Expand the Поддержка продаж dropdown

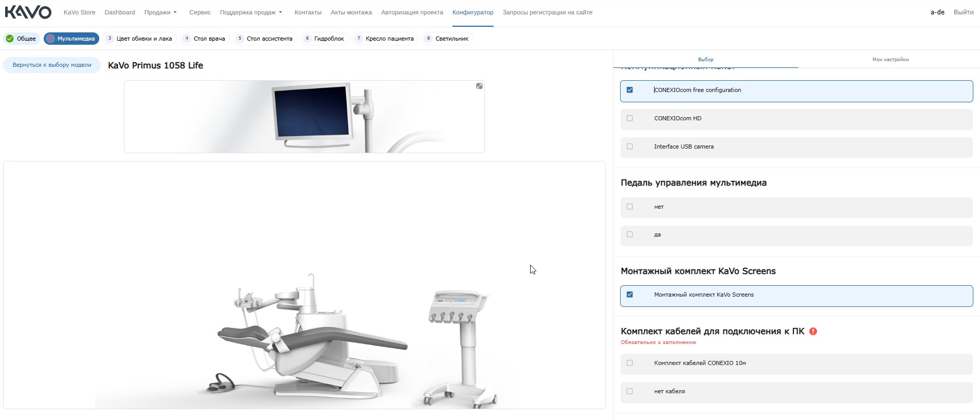(251, 12)
